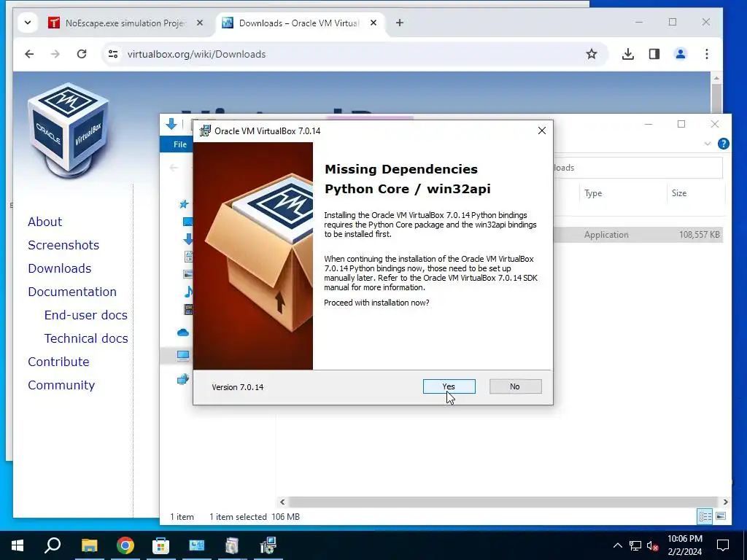The height and width of the screenshot is (560, 747).
Task: Confirm installation with the Yes button
Action: pos(449,386)
